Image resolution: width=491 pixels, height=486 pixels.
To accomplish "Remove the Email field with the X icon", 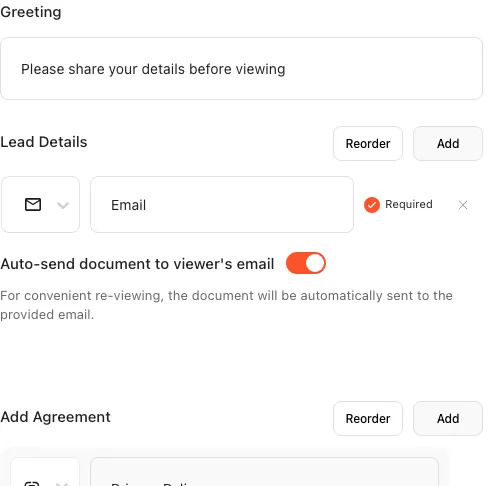I will pyautogui.click(x=463, y=205).
